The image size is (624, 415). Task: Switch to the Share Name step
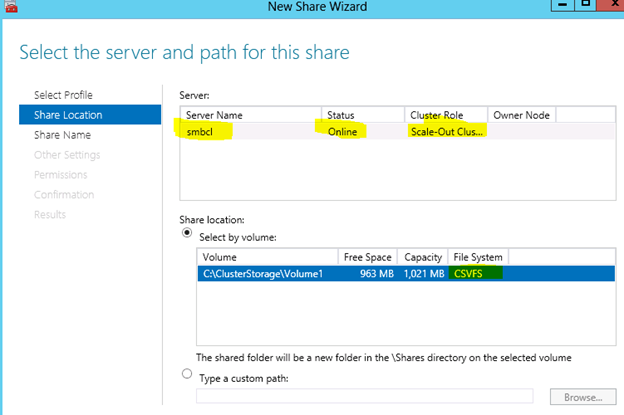[x=62, y=135]
